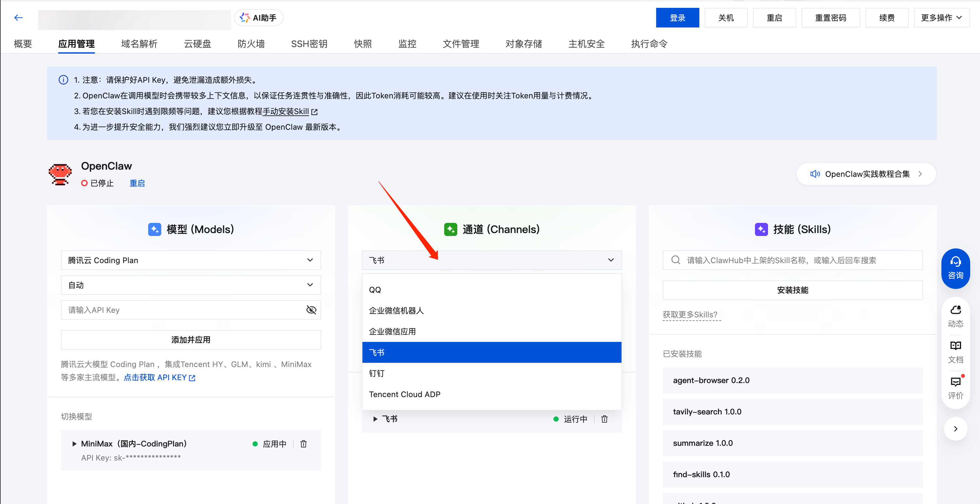The image size is (980, 504).
Task: Switch to the 防火墙 tab
Action: pos(251,44)
